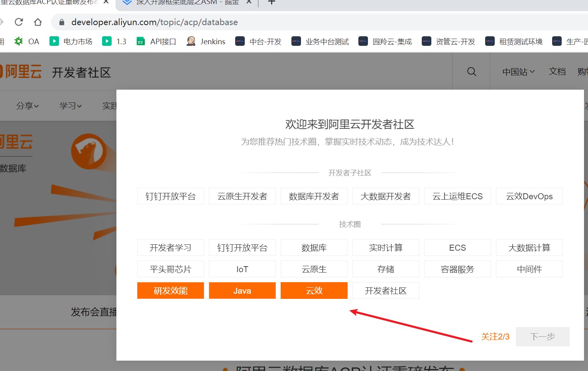Select the 钉钉开放平台 sub-community tag
The width and height of the screenshot is (588, 371).
pos(171,196)
